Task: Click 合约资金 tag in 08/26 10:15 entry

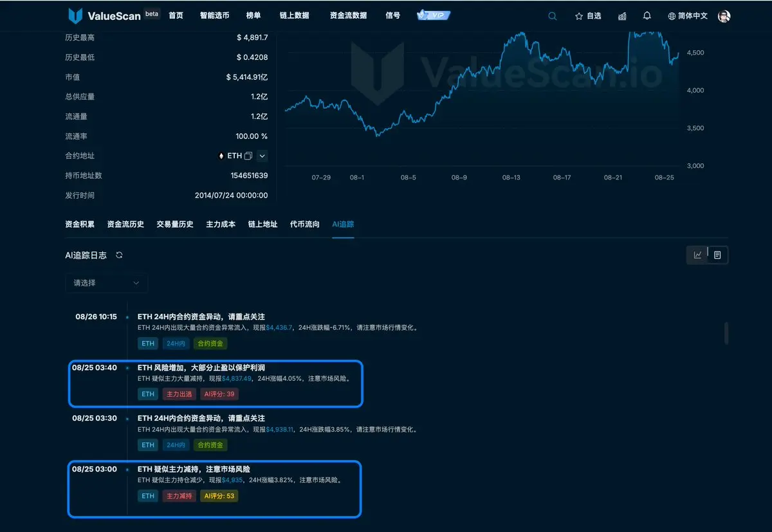Action: click(x=210, y=344)
